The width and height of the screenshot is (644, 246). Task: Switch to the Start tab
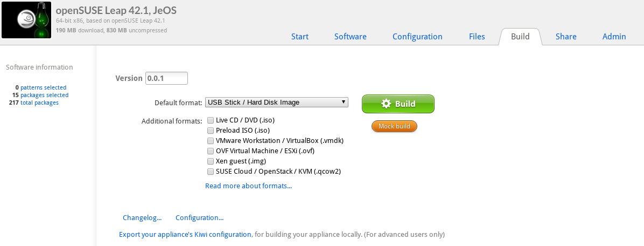300,37
